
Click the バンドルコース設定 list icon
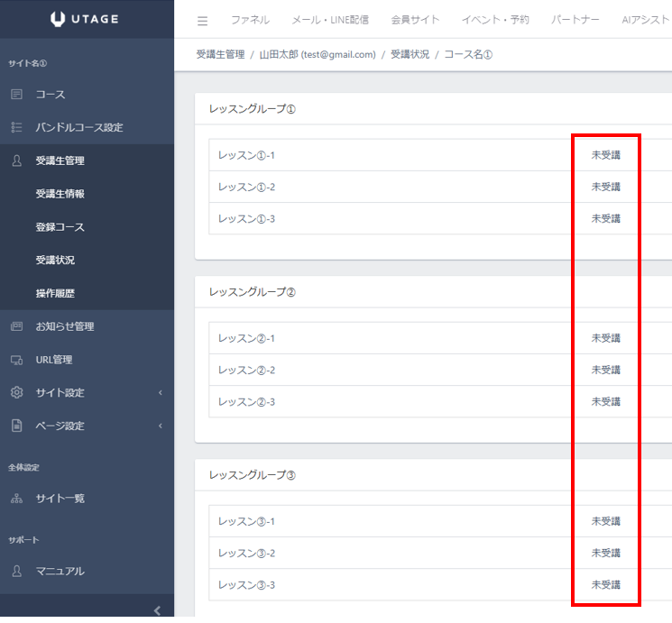pos(16,128)
